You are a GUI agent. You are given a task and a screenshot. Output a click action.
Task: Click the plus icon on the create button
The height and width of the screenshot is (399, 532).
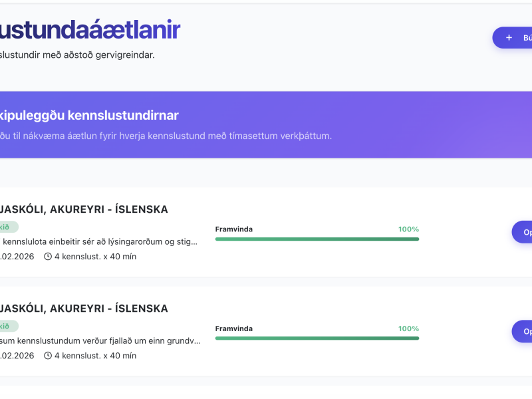[x=509, y=38]
